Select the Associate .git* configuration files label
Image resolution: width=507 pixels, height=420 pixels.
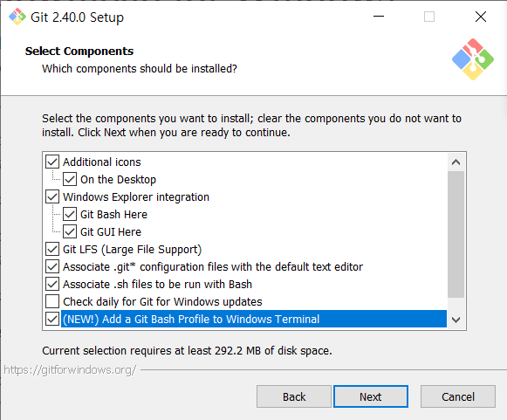[213, 266]
